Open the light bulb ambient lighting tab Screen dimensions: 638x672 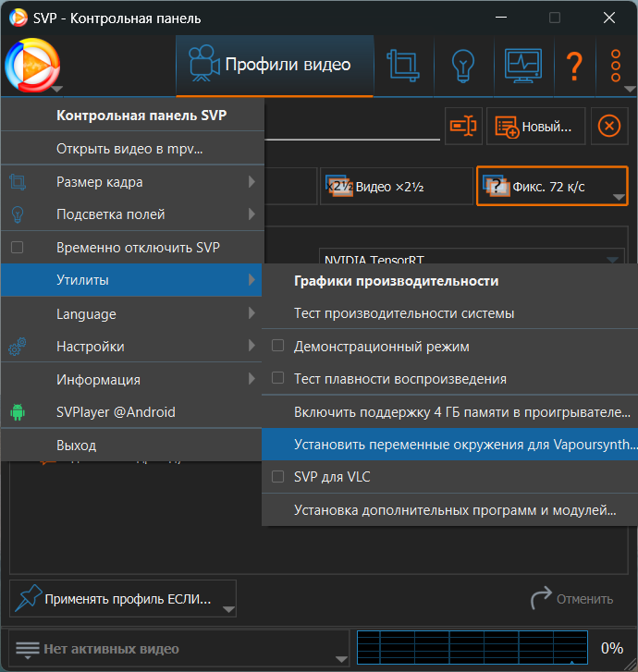click(462, 66)
